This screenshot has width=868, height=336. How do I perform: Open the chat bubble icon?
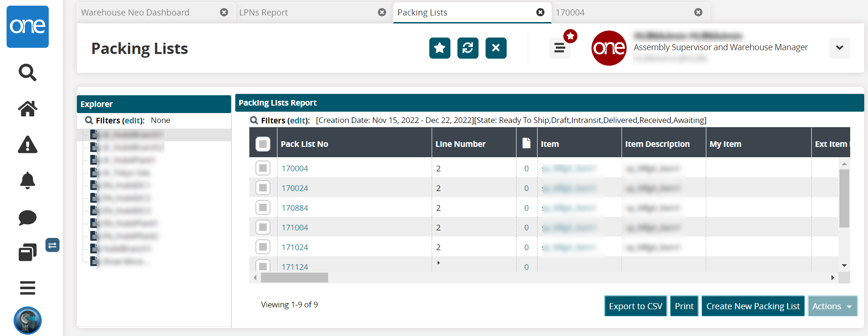coord(28,218)
